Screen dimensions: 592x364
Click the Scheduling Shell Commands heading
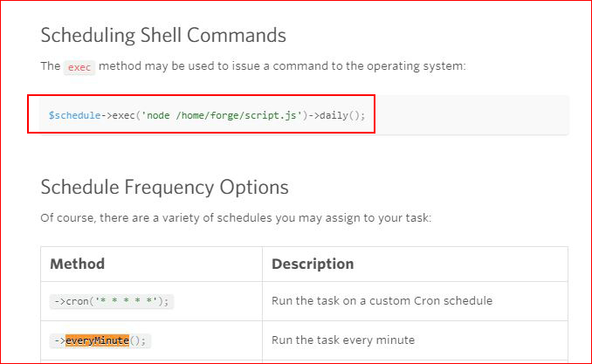coord(163,36)
